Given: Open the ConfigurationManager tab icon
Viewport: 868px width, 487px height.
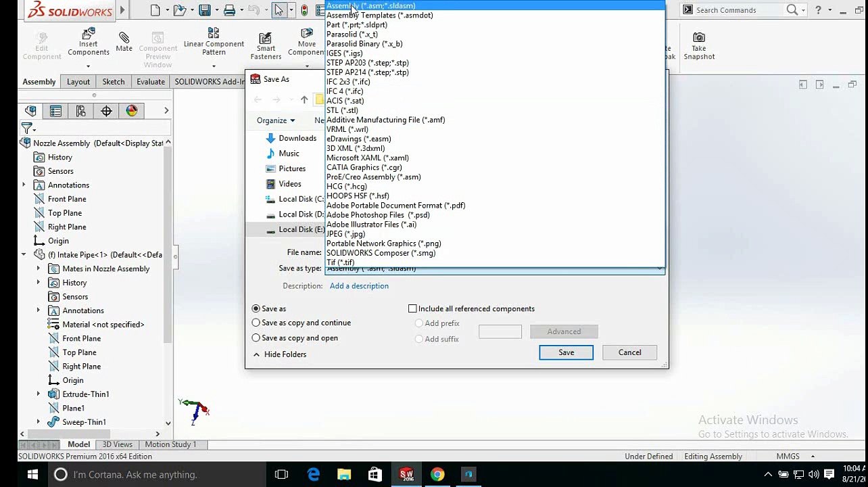Looking at the screenshot, I should tap(80, 111).
